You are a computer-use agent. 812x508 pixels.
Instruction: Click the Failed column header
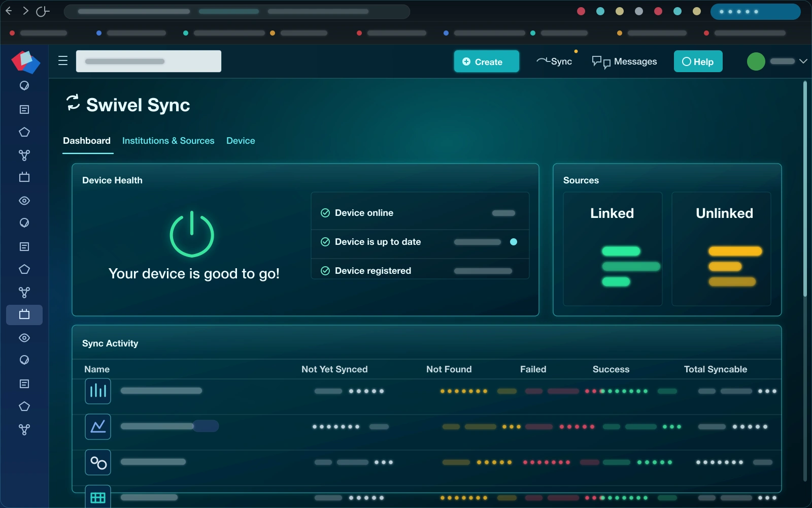click(x=533, y=369)
